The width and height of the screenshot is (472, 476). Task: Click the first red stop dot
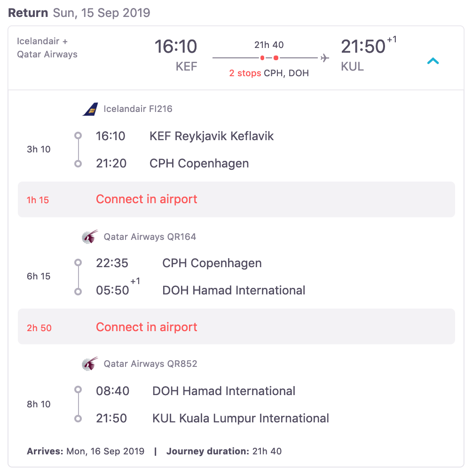click(262, 58)
